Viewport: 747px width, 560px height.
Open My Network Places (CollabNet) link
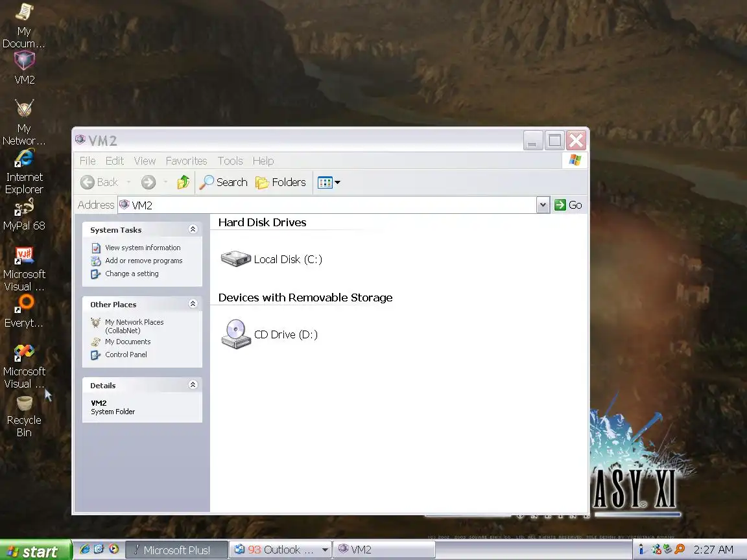click(134, 326)
